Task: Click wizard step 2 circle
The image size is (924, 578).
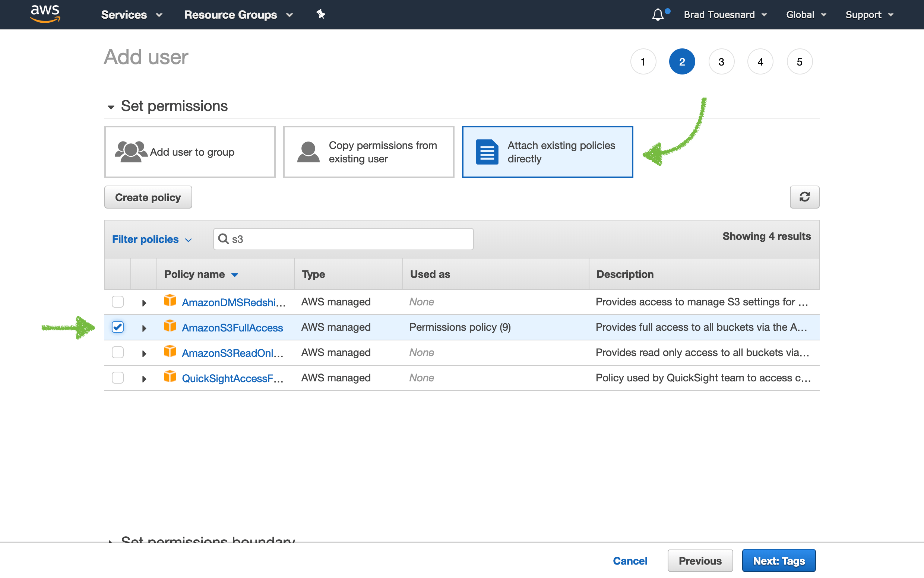Action: [682, 61]
